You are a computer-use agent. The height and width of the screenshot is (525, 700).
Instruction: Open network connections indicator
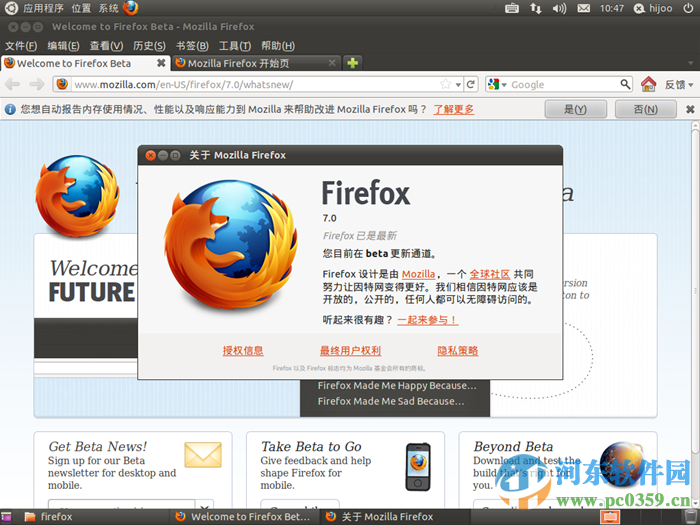point(536,8)
